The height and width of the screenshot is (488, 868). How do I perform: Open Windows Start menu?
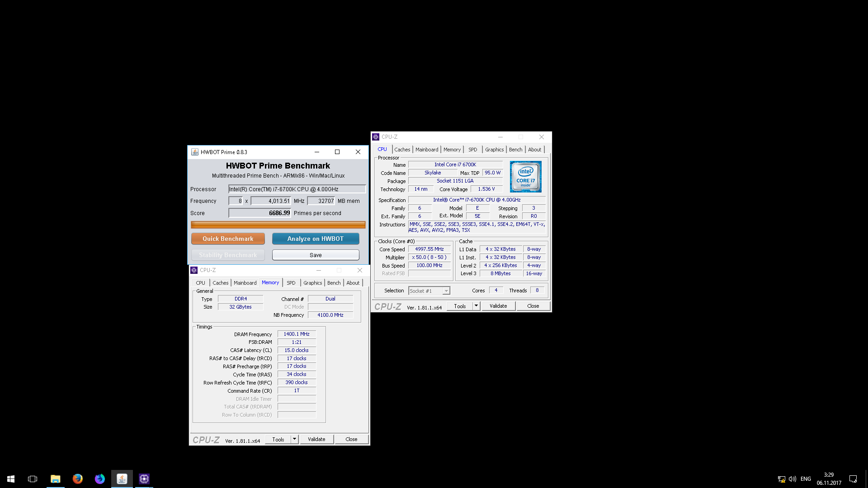(11, 479)
